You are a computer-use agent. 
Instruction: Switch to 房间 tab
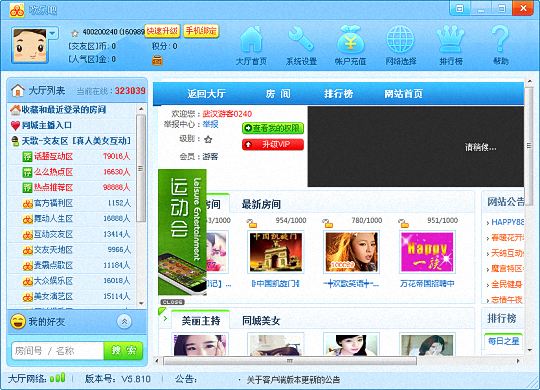click(278, 94)
